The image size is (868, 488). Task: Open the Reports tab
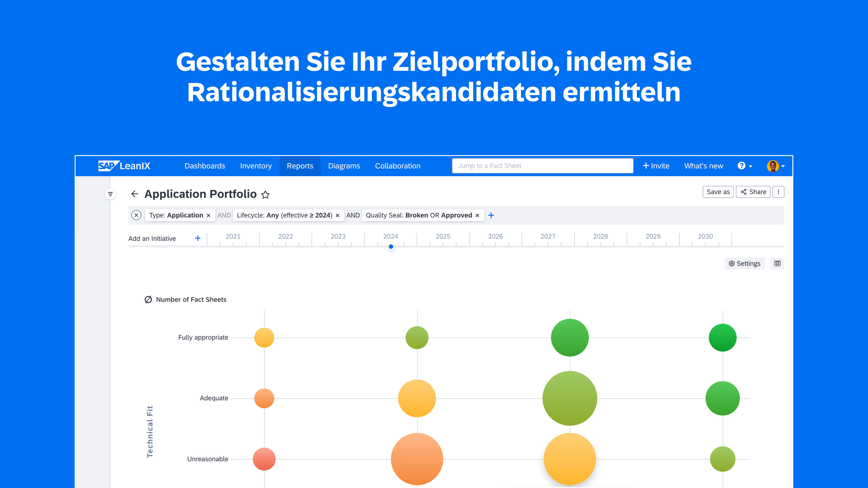click(300, 166)
